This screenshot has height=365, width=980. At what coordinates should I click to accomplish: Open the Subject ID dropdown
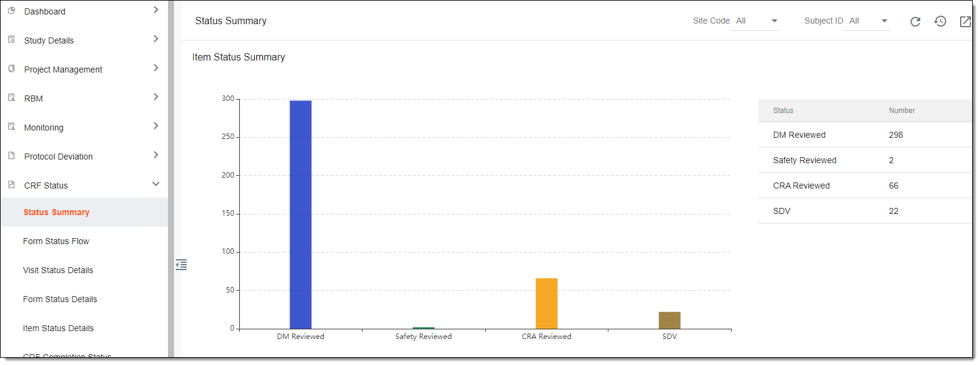point(867,21)
